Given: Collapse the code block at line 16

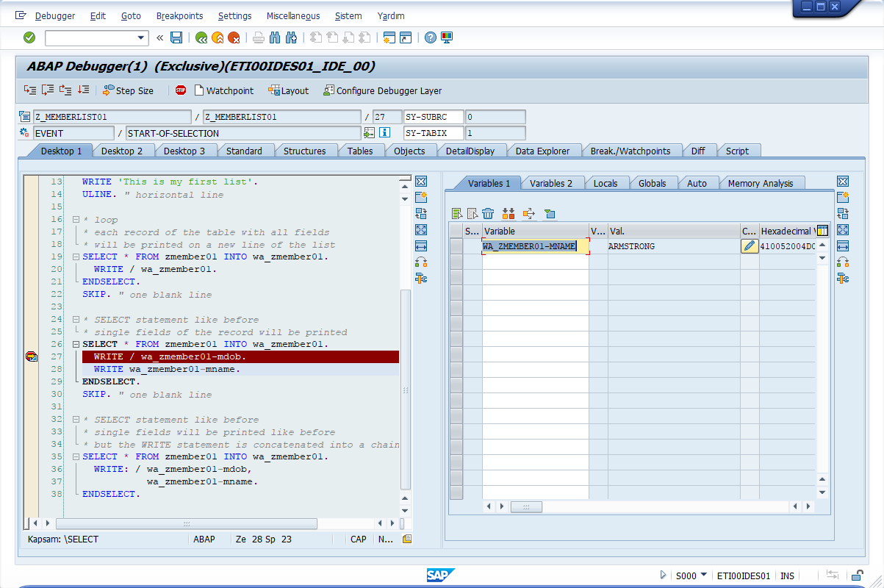Looking at the screenshot, I should [76, 220].
